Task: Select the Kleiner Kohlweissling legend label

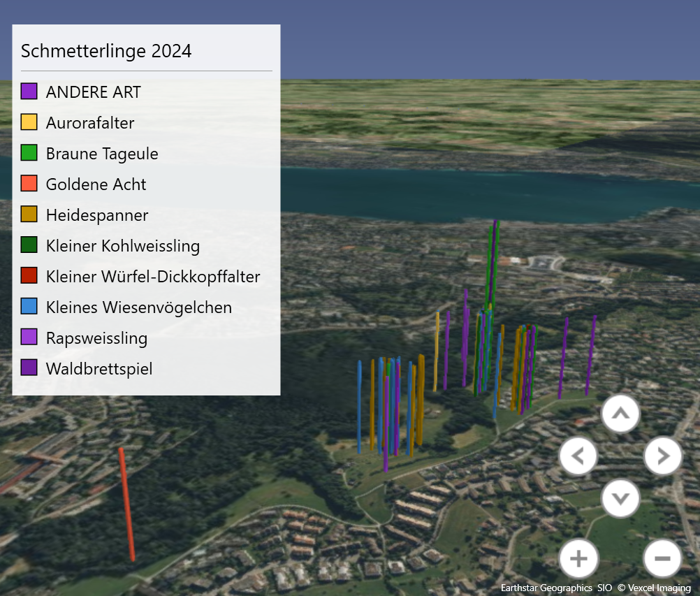Action: click(123, 246)
